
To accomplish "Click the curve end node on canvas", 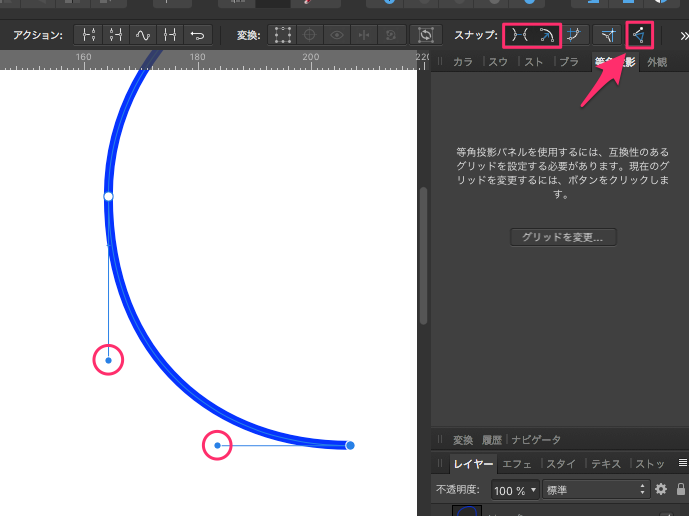I will [x=350, y=445].
